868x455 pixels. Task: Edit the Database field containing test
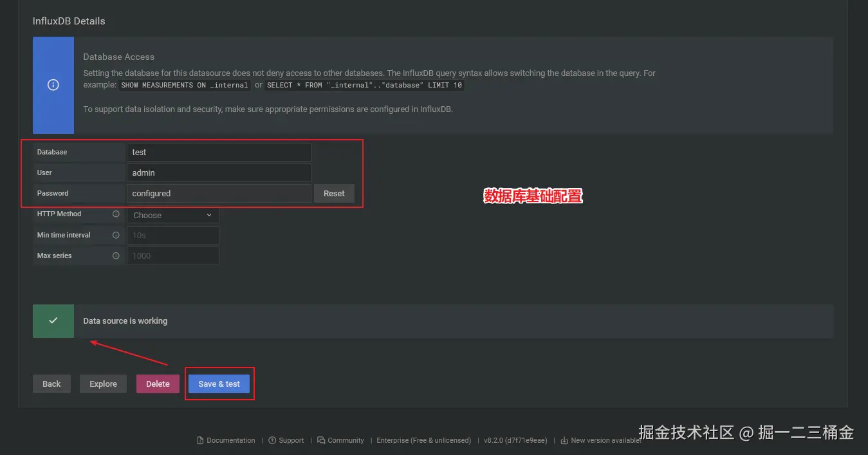tap(219, 153)
